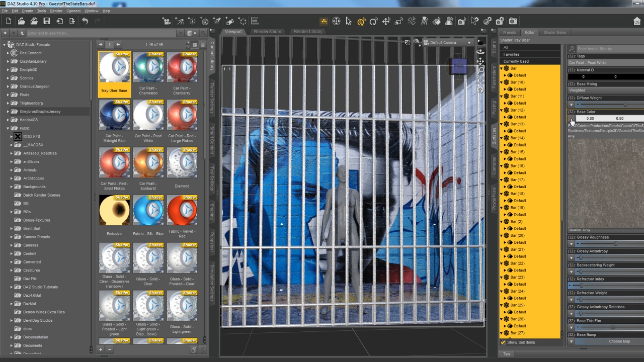Expand the Daz Connect folder

coord(8,53)
